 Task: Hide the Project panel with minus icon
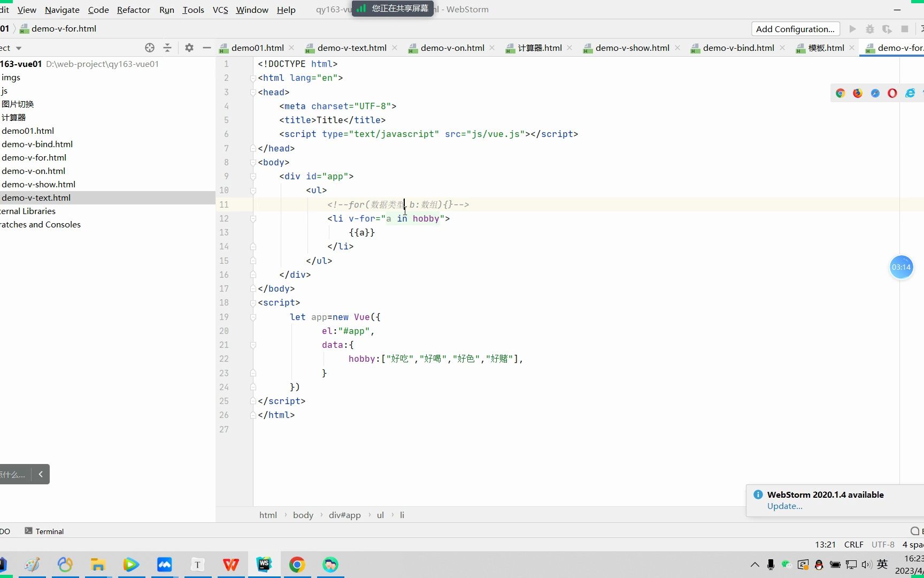(x=207, y=48)
